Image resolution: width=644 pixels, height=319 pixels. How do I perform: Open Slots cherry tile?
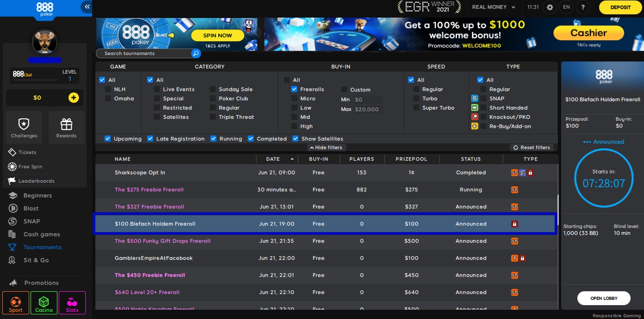[x=72, y=303]
